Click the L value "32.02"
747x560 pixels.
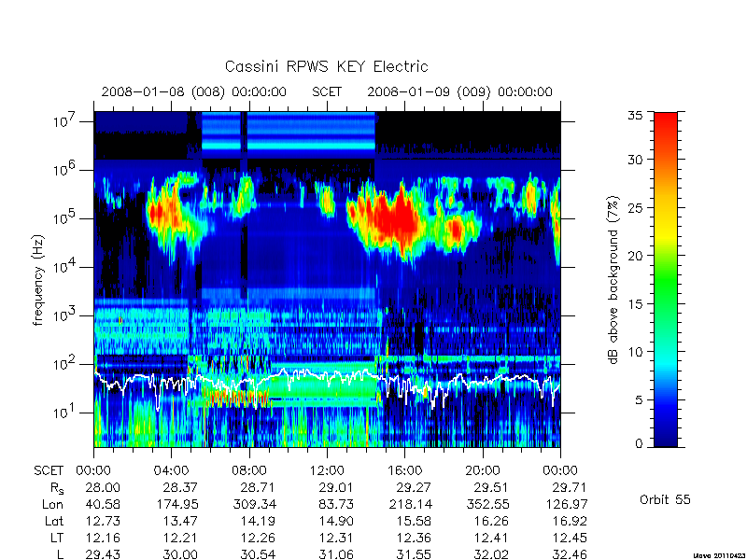[x=492, y=554]
